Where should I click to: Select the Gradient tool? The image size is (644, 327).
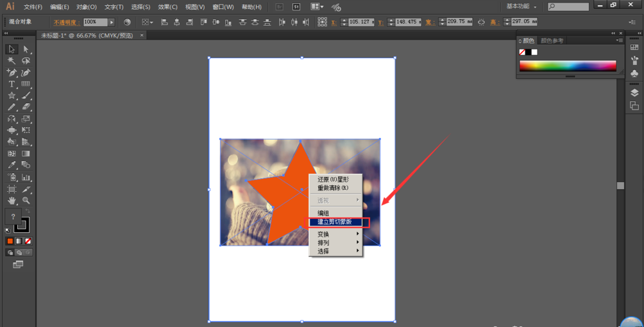26,154
